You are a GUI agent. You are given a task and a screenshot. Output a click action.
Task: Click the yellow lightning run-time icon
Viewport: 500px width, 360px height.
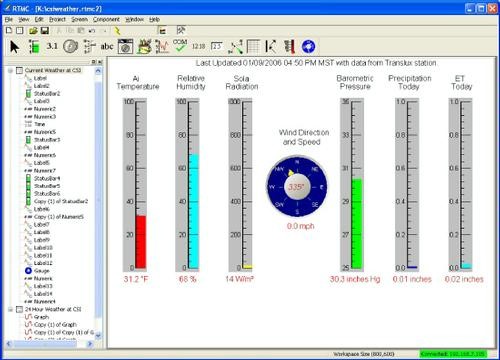tap(117, 31)
